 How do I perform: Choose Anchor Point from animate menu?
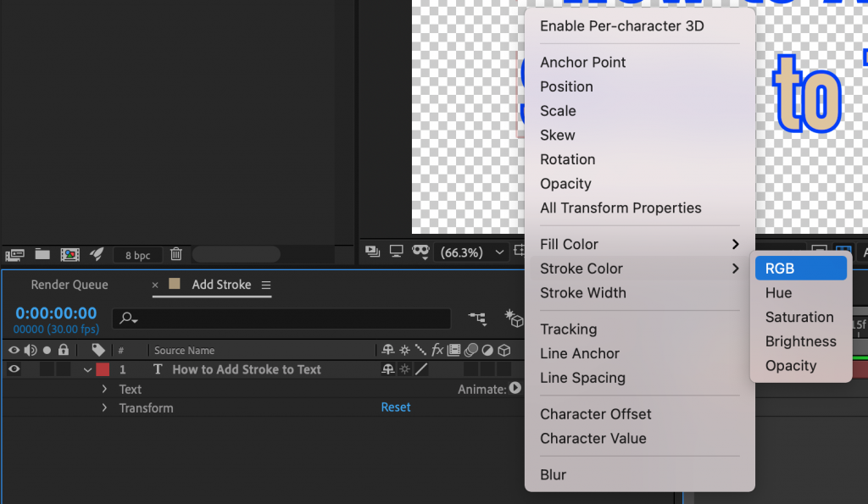pyautogui.click(x=639, y=62)
